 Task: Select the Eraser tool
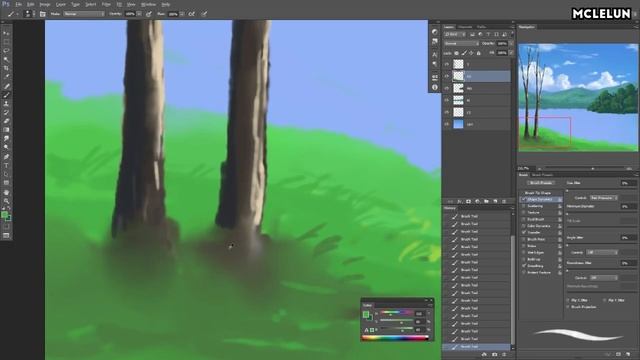(6, 121)
